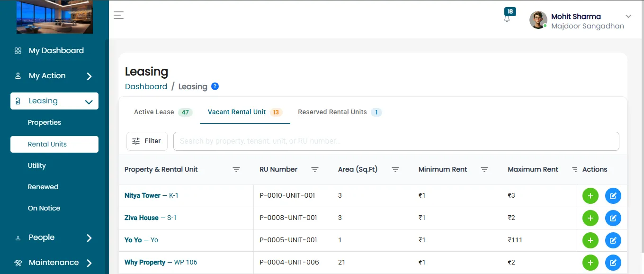Toggle the hamburger sidebar menu icon
The width and height of the screenshot is (644, 274).
(x=119, y=15)
